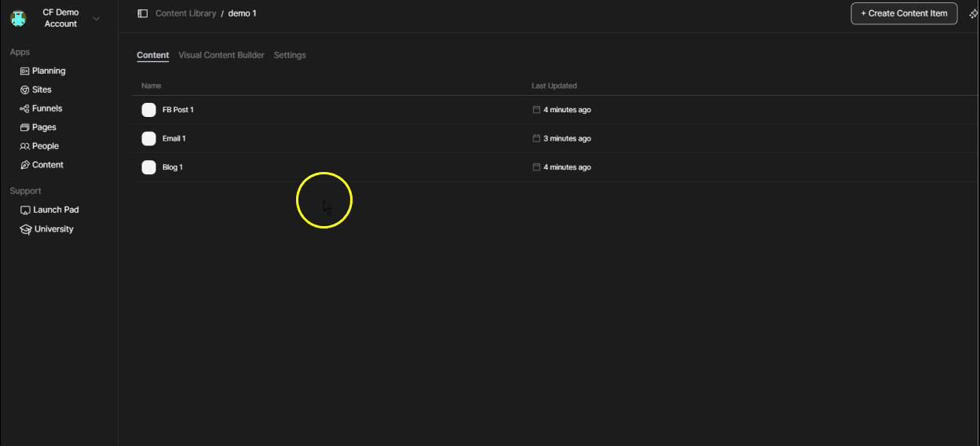Open the Launch Pad icon under Support
This screenshot has width=980, height=446.
pos(25,210)
